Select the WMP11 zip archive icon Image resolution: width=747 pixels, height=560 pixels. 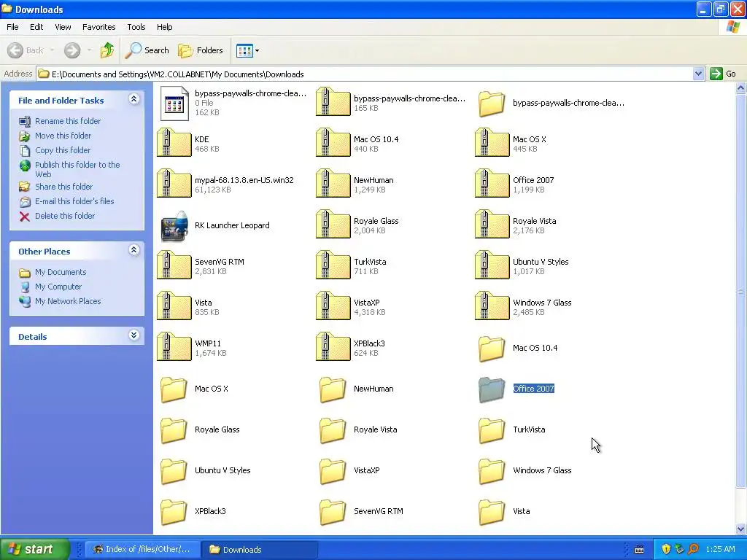[174, 346]
